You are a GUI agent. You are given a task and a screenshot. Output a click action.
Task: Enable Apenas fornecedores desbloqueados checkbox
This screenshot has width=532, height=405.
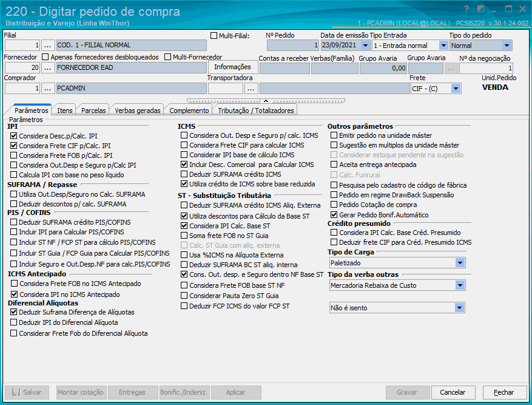point(45,57)
